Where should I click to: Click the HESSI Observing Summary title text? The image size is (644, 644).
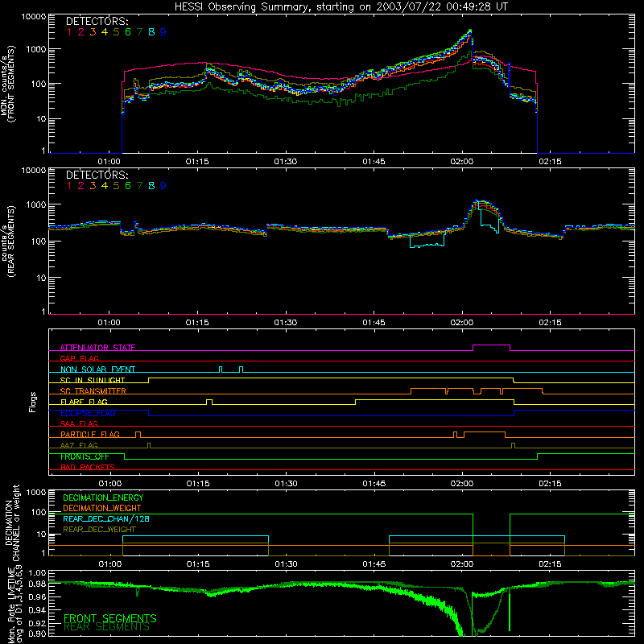tap(341, 6)
